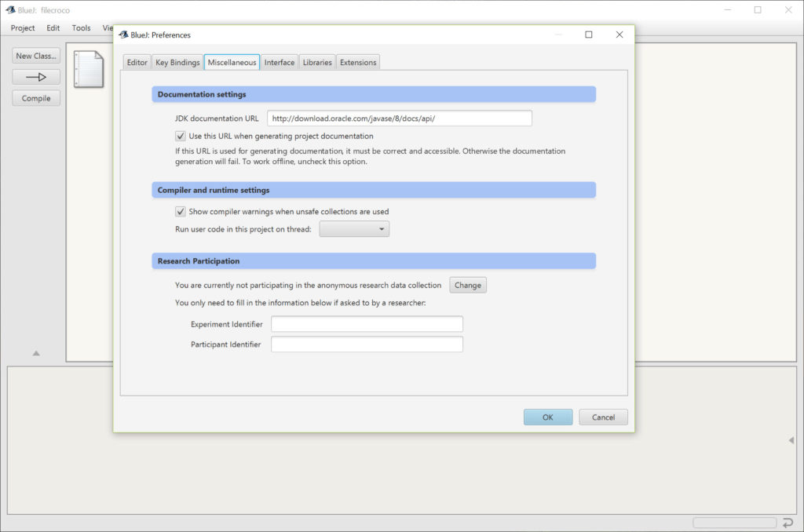
Task: Click the 'Research Participation' header
Action: [x=374, y=261]
